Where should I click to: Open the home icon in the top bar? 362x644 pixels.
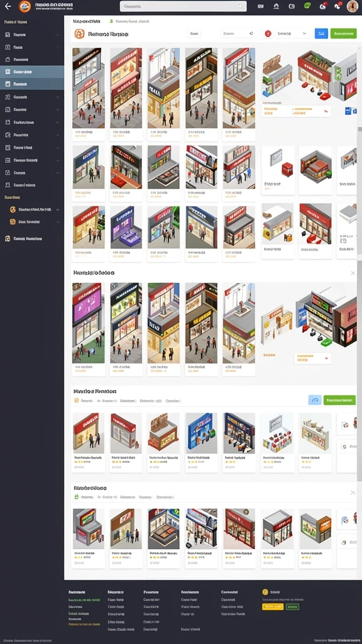(x=277, y=6)
